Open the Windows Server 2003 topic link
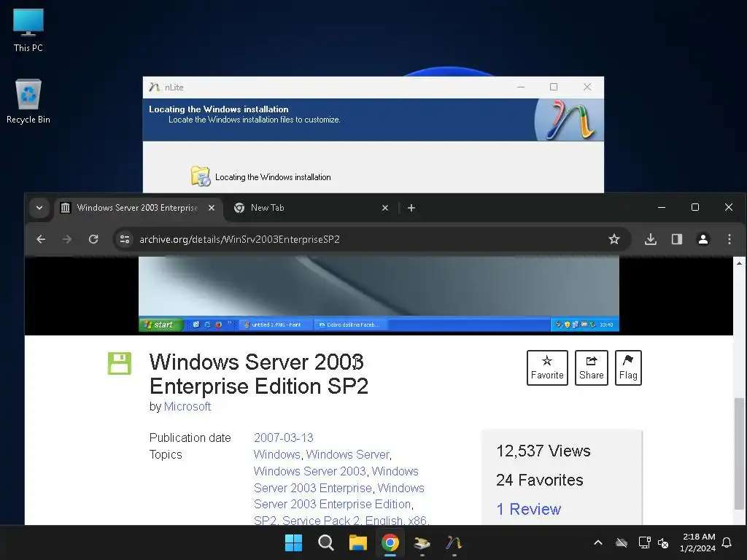 (x=309, y=471)
